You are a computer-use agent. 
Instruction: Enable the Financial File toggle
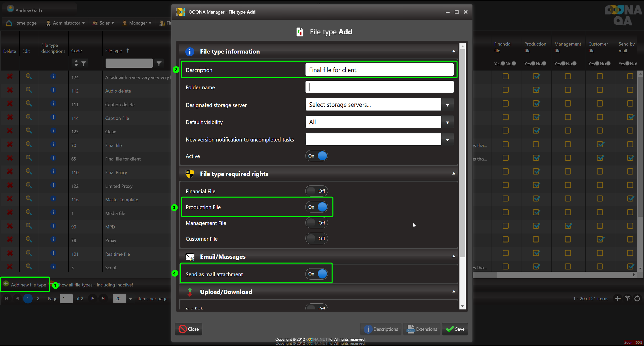(x=316, y=191)
